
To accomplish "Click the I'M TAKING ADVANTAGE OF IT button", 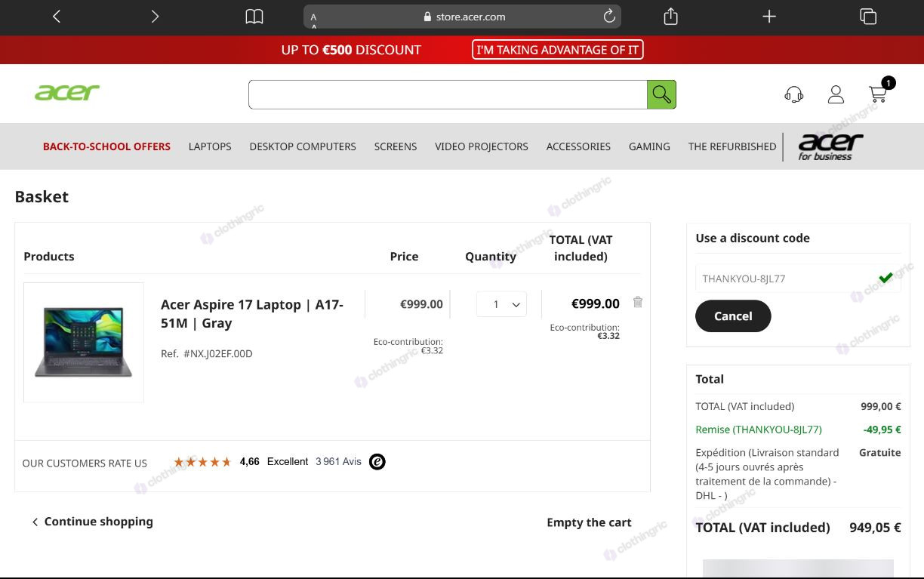I will (x=558, y=50).
